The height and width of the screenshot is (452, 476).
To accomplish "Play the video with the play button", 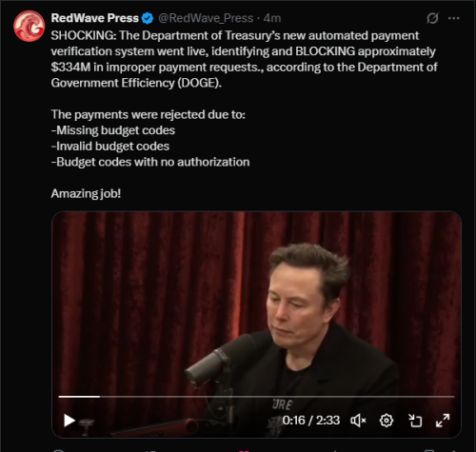I will tap(69, 421).
